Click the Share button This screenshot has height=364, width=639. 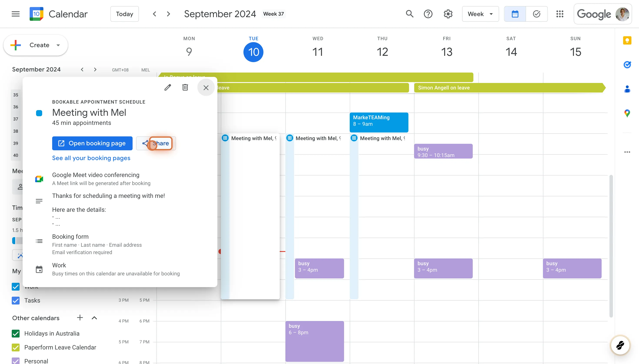[x=156, y=143]
